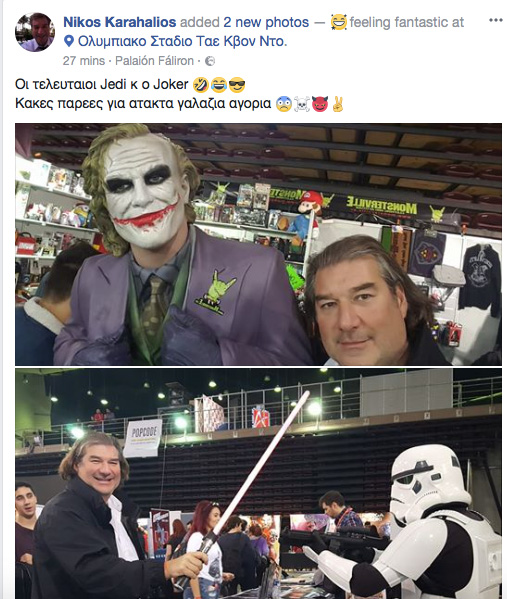Click the red devil emoji
The width and height of the screenshot is (507, 599).
pyautogui.click(x=320, y=104)
